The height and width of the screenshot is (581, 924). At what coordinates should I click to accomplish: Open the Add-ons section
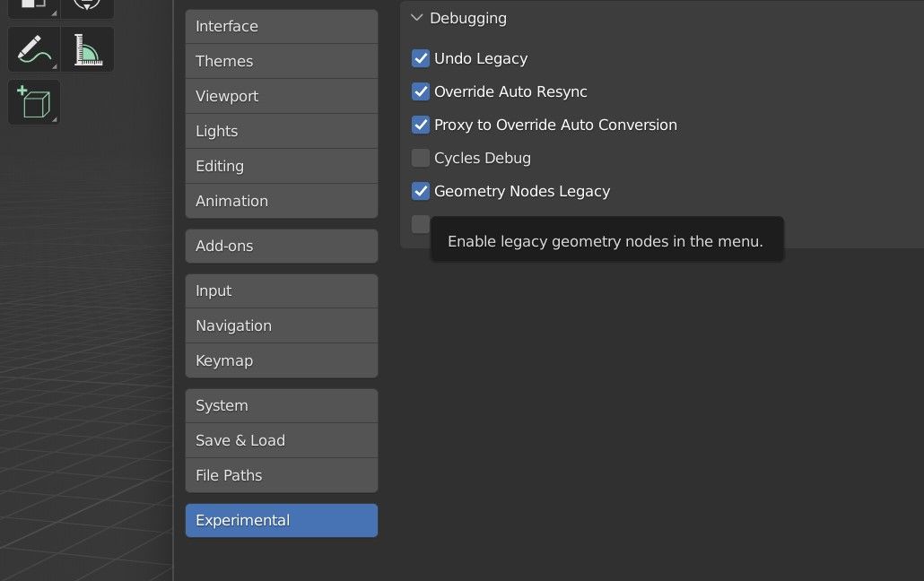[x=281, y=246]
